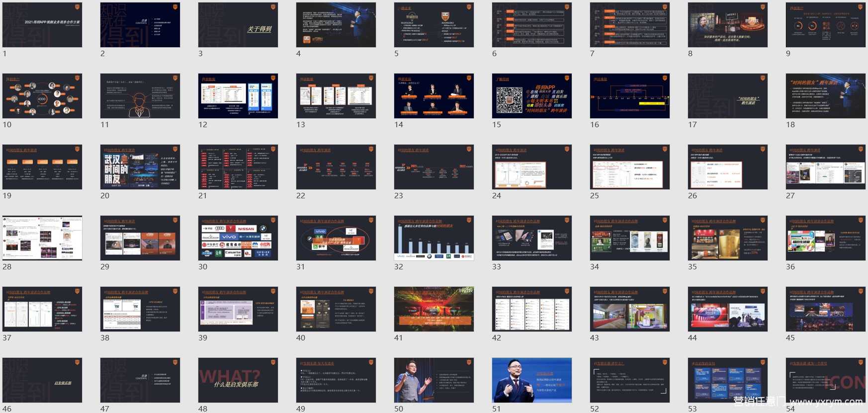Select slide 1 title slide thumbnail
The image size is (868, 413).
coord(42,25)
